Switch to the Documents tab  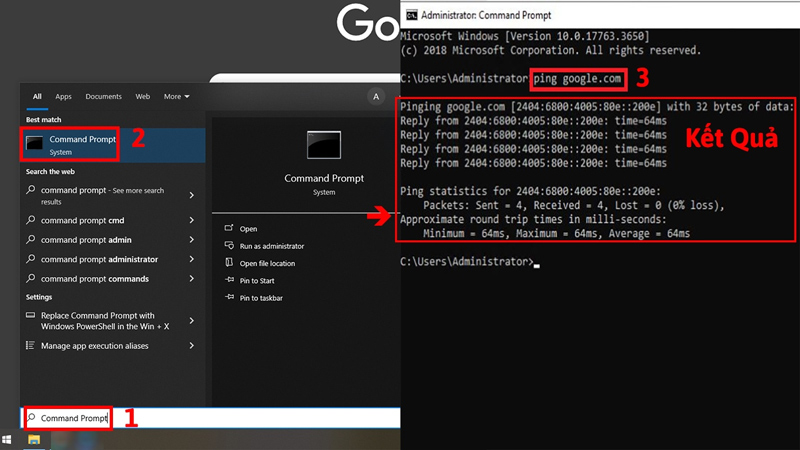tap(103, 97)
